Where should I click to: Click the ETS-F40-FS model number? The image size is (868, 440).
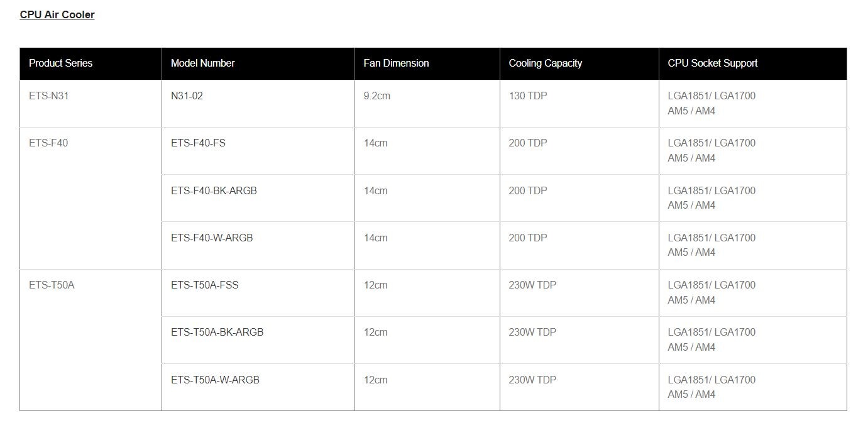click(198, 143)
